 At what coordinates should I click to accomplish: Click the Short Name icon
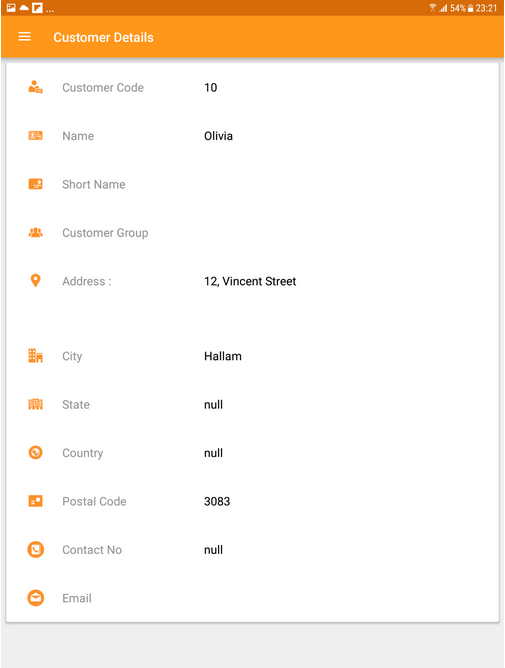point(35,184)
